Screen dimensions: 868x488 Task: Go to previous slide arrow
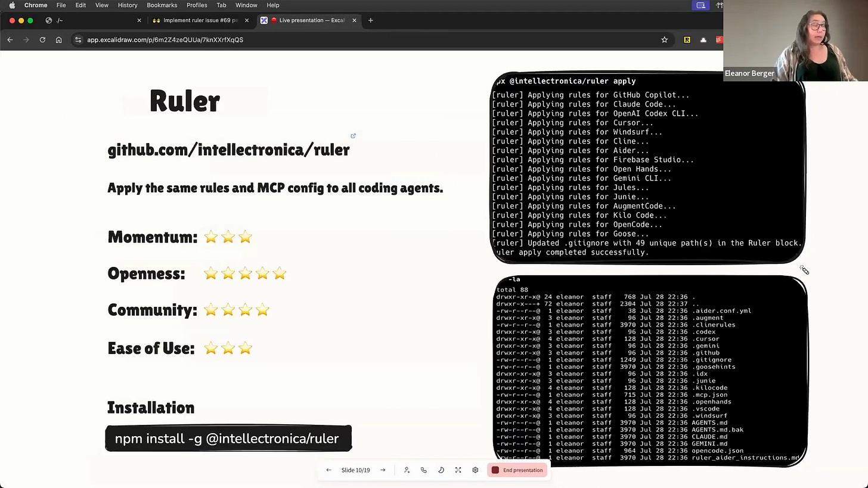point(328,470)
